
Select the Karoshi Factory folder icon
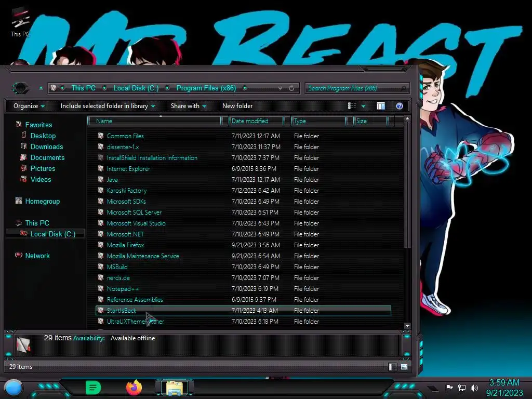pos(101,190)
